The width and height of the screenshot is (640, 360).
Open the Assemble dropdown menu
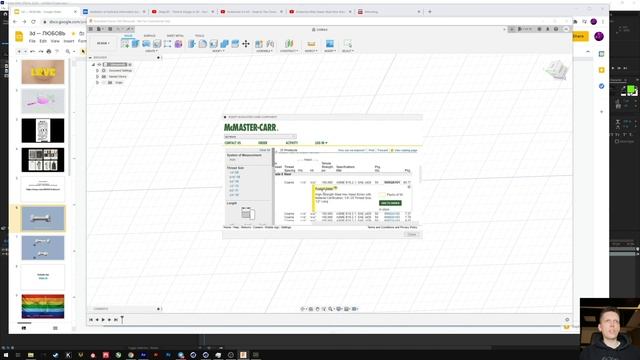[x=264, y=51]
